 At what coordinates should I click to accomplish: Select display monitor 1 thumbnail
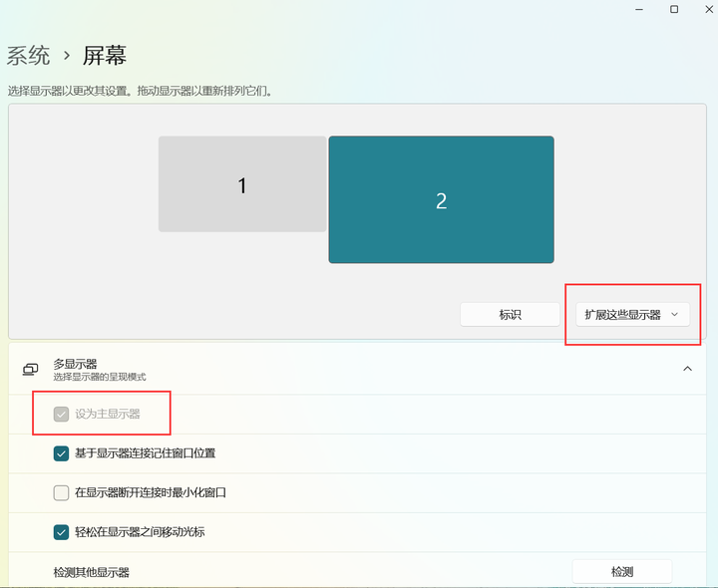[242, 184]
